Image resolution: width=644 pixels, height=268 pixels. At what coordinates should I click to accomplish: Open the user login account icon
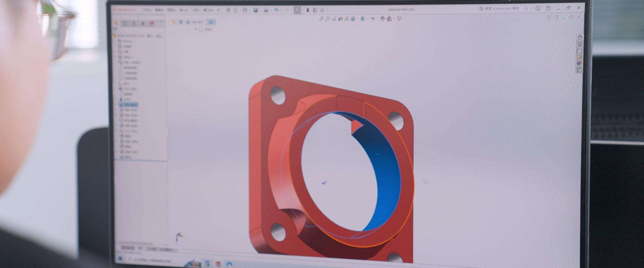538,8
